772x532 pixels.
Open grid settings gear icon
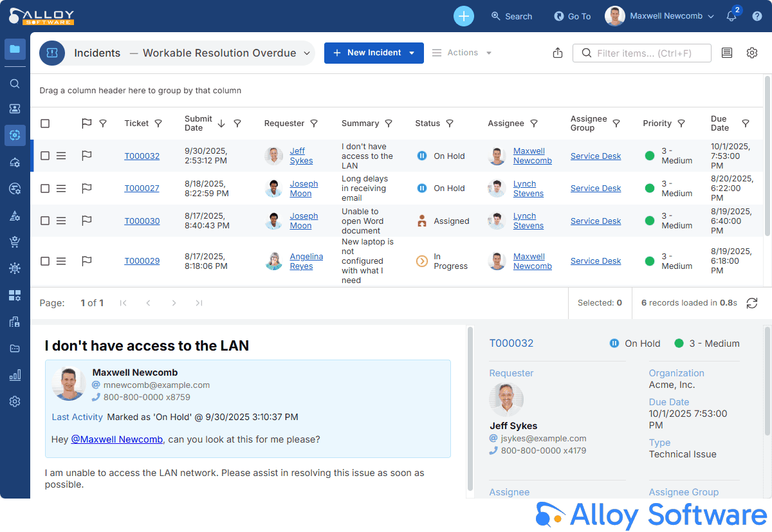pos(752,53)
